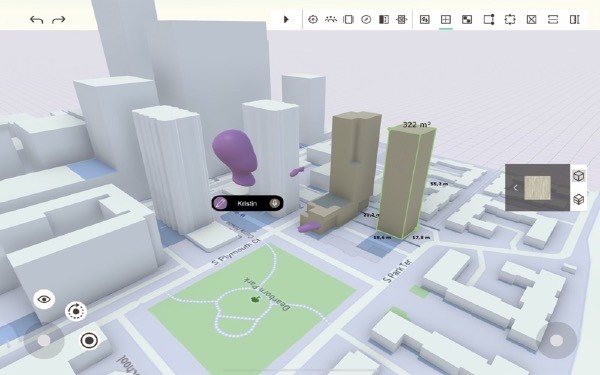600x375 pixels.
Task: Select the stacked pages icon in the toolbar
Action: pyautogui.click(x=348, y=19)
